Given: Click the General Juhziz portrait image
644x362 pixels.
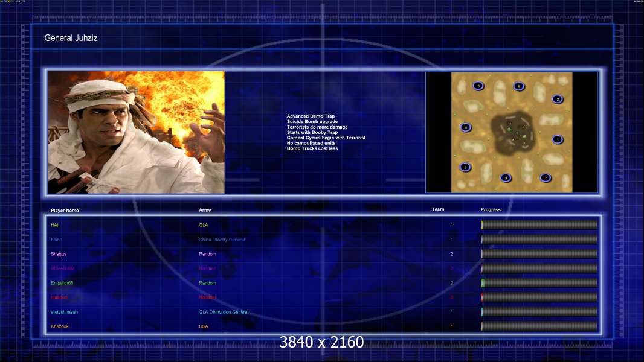Looking at the screenshot, I should [x=137, y=132].
